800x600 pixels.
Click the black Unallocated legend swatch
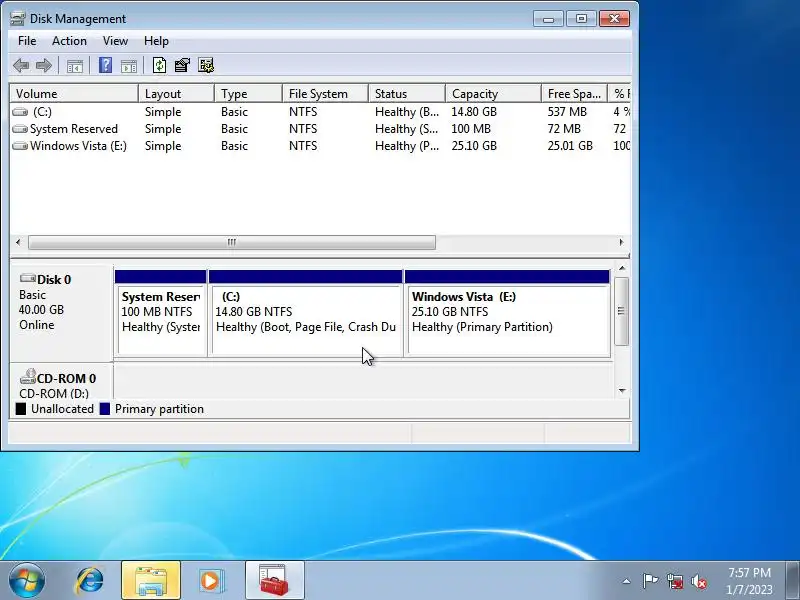click(21, 409)
